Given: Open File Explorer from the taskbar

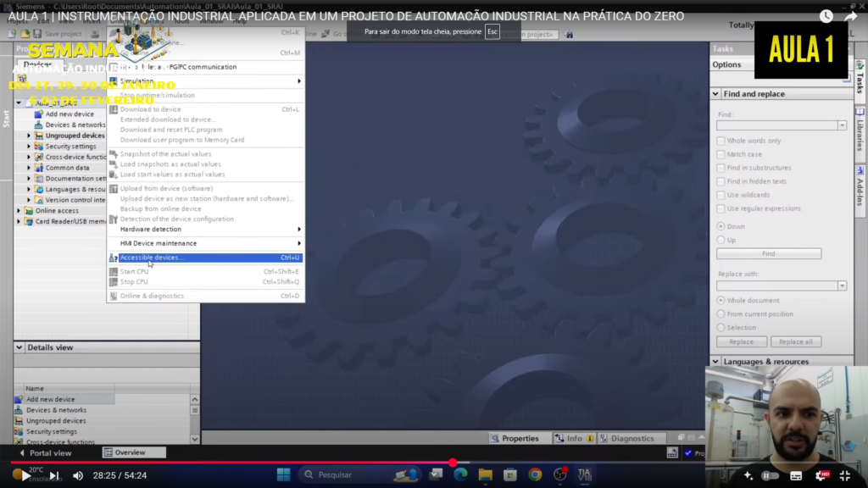Looking at the screenshot, I should [486, 474].
